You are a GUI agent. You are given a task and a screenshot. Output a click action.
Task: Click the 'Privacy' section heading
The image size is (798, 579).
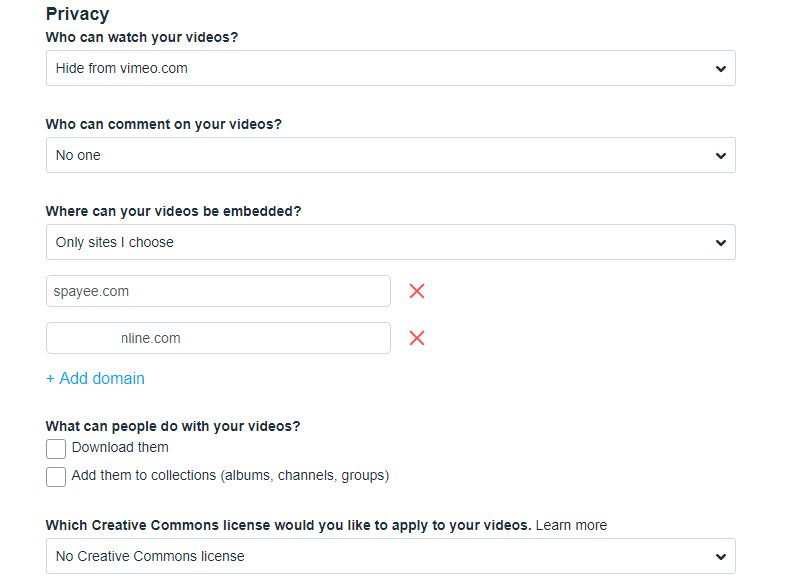77,14
